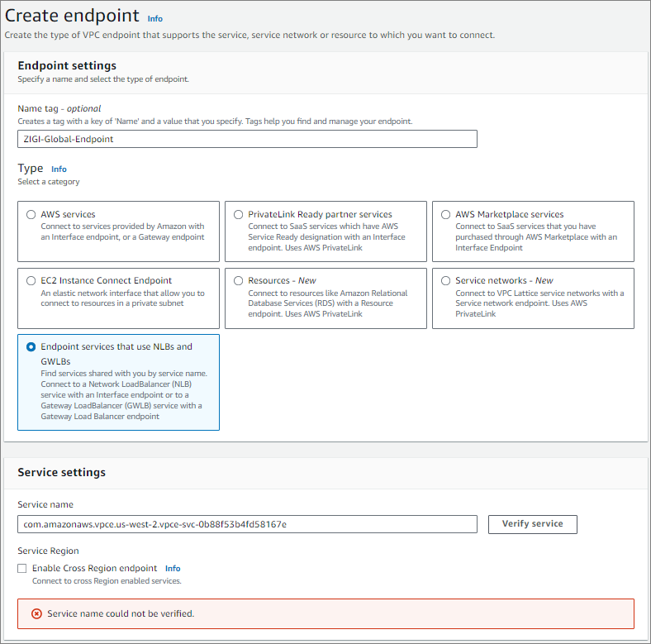651x644 pixels.
Task: Click the Name tag input field
Action: (248, 139)
